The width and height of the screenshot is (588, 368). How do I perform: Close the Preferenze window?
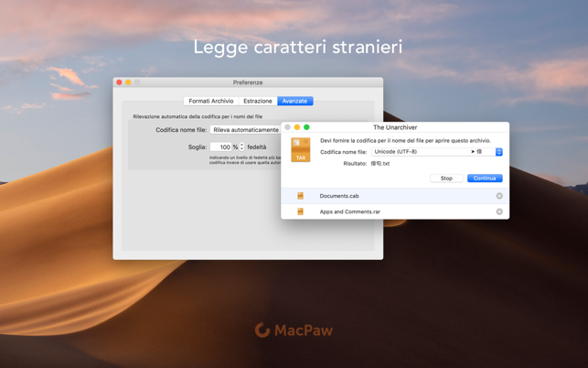(x=119, y=82)
